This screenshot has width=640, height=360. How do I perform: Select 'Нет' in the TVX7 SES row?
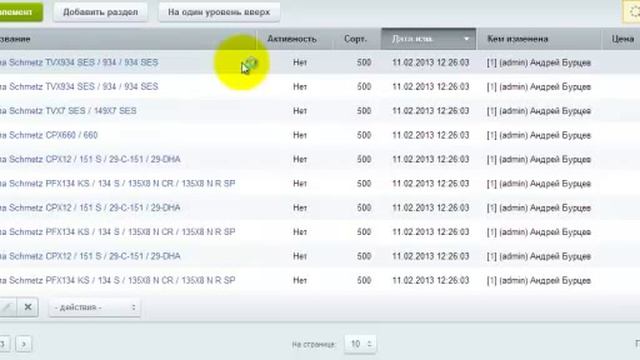pyautogui.click(x=300, y=111)
